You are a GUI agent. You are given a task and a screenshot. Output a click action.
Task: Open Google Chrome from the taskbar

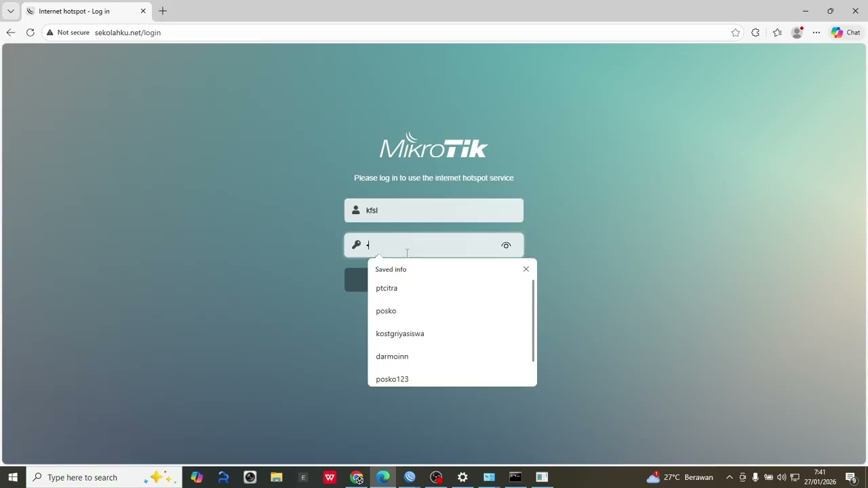(x=357, y=477)
